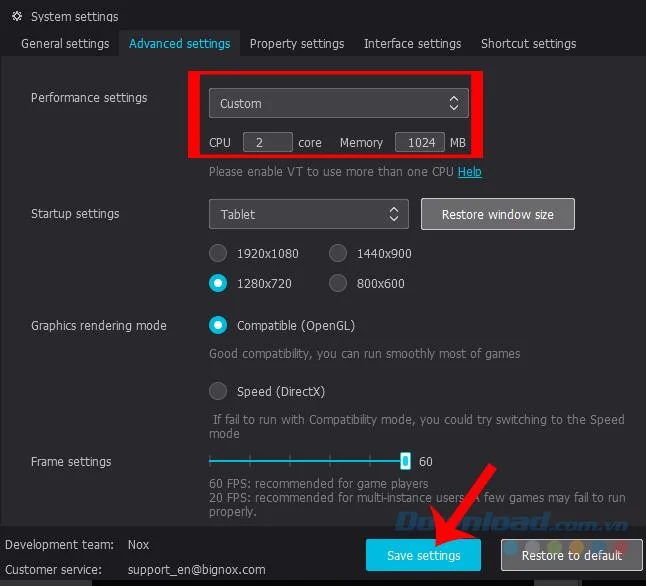
Task: Select the Advanced settings tab
Action: pos(180,44)
